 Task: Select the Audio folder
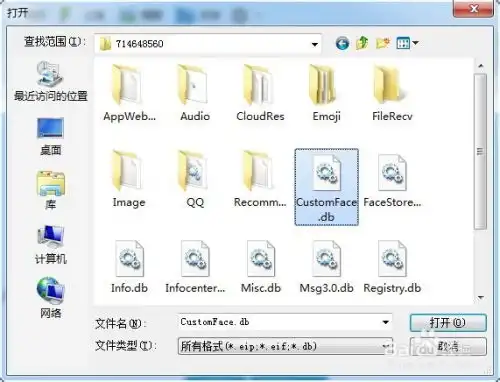coord(195,94)
